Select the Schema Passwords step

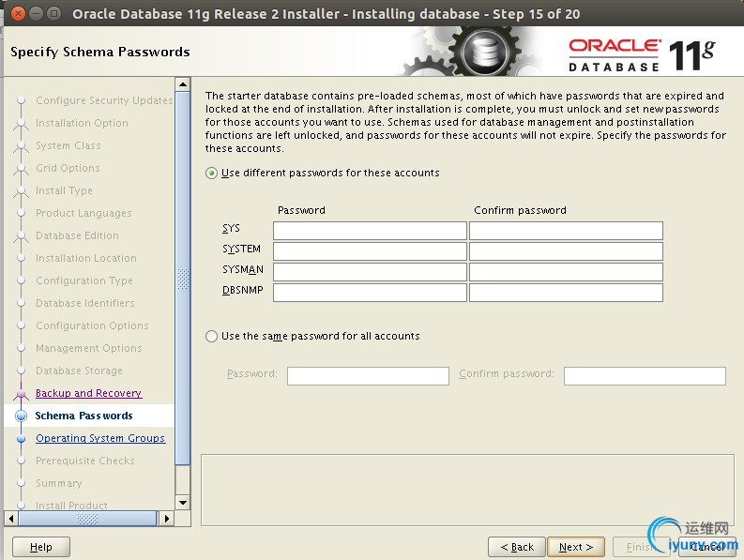(x=84, y=416)
